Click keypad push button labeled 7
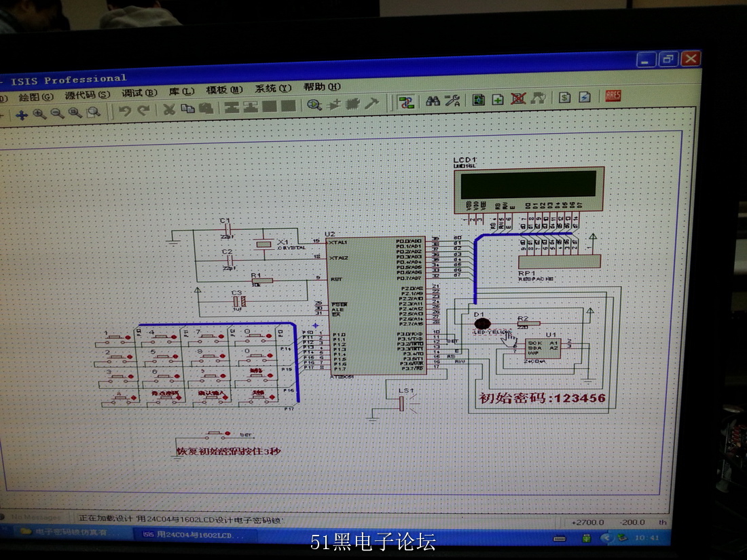The height and width of the screenshot is (560, 747). pos(210,337)
